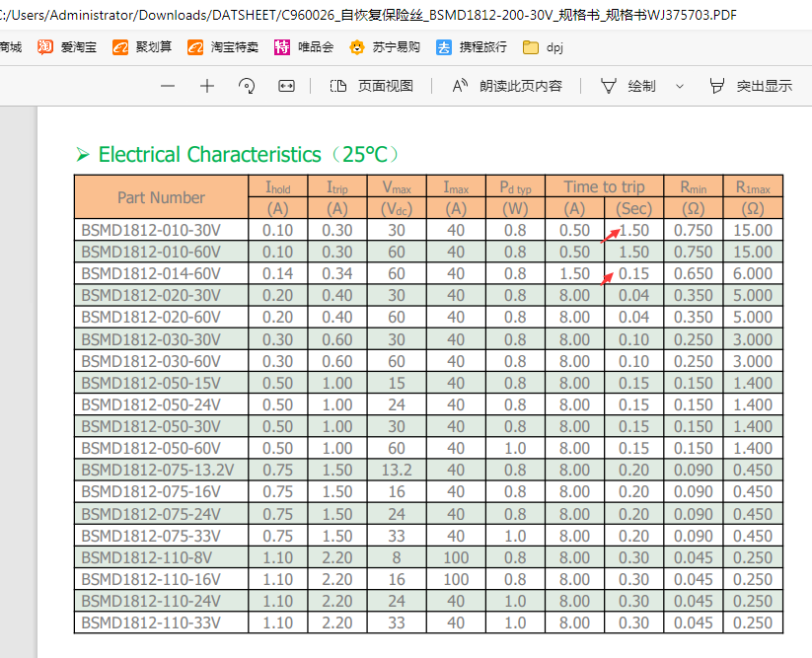Image resolution: width=812 pixels, height=658 pixels.
Task: Click part number BSMD1812-050-24V
Action: [x=151, y=404]
